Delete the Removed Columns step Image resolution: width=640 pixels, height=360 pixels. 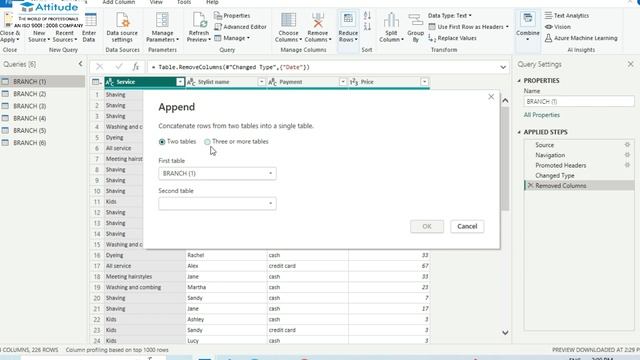point(530,185)
